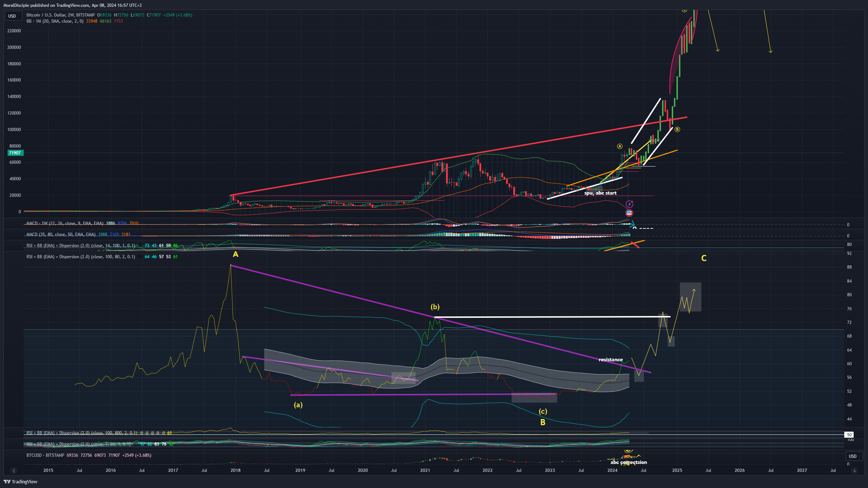Click the 44 value on RSI scale
The height and width of the screenshot is (488, 868).
849,419
